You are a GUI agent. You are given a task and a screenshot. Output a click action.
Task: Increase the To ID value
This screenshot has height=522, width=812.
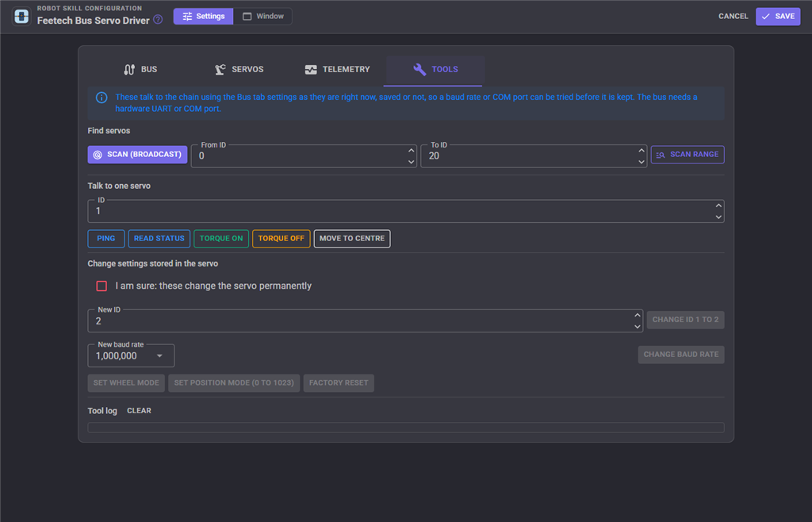click(642, 150)
